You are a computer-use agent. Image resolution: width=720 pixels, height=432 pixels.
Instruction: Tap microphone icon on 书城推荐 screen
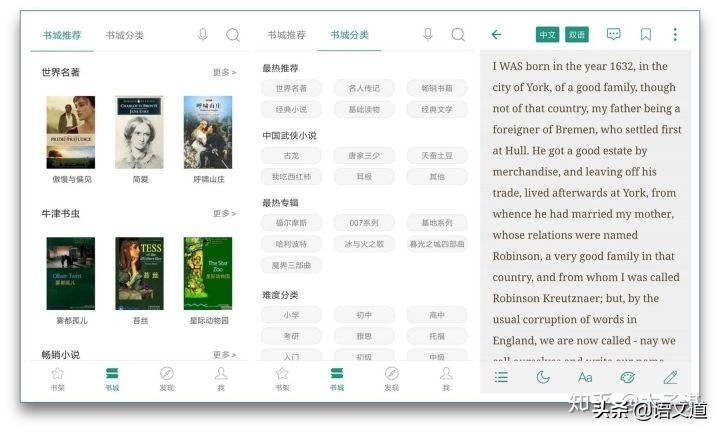[x=202, y=35]
